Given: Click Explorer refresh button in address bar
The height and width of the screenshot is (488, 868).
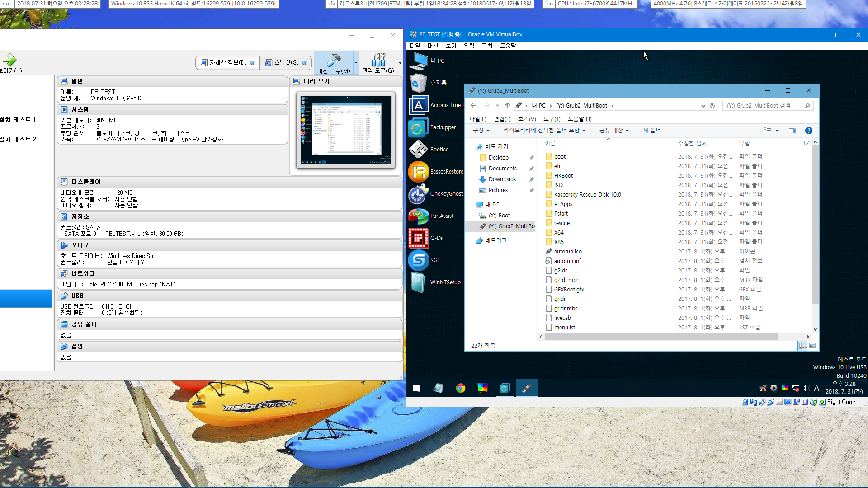Looking at the screenshot, I should pos(712,106).
